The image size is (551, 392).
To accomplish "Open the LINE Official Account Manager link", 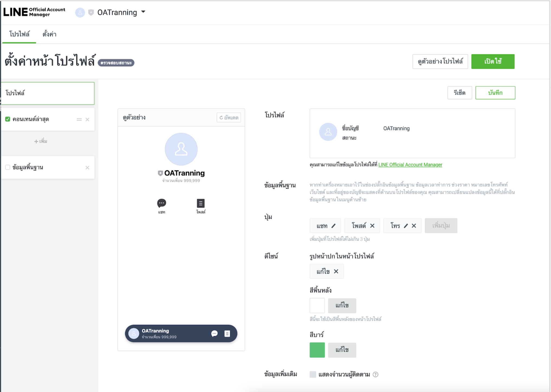I will click(410, 165).
